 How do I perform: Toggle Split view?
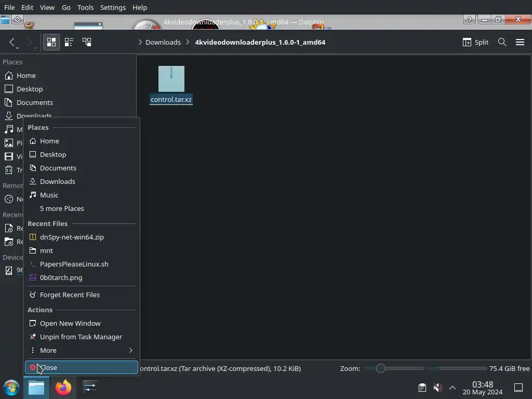click(x=476, y=42)
